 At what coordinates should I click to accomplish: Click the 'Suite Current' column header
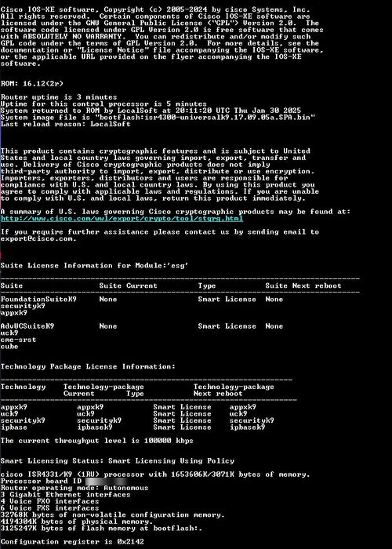(x=128, y=285)
